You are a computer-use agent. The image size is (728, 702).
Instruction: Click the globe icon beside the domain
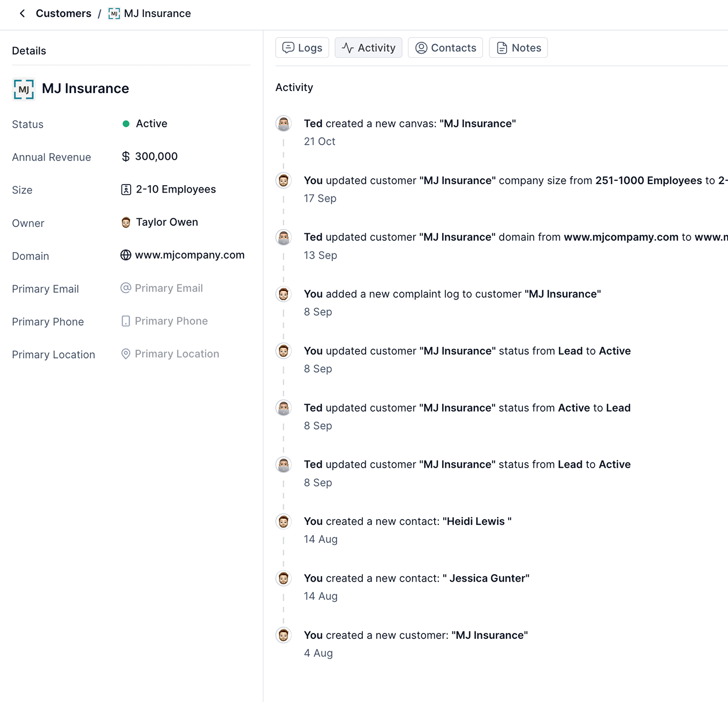125,255
